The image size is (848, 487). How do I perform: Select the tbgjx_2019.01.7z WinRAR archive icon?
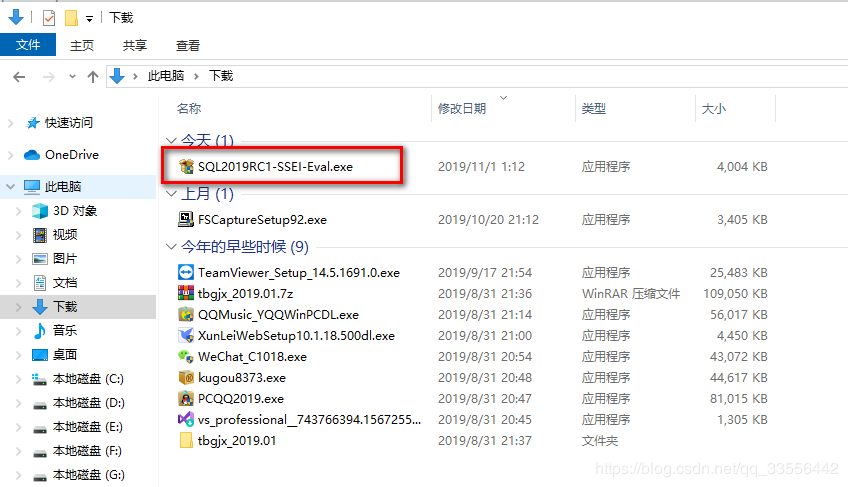point(186,293)
